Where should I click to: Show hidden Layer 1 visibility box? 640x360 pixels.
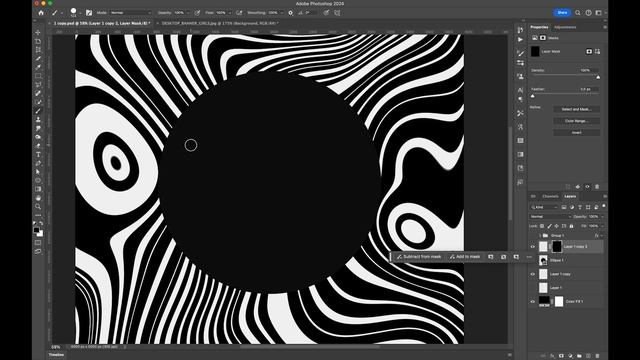(x=533, y=288)
